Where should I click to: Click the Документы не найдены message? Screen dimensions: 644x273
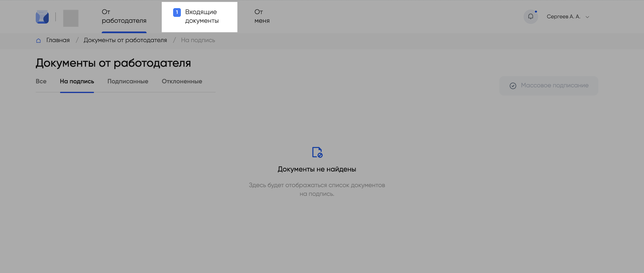[317, 169]
